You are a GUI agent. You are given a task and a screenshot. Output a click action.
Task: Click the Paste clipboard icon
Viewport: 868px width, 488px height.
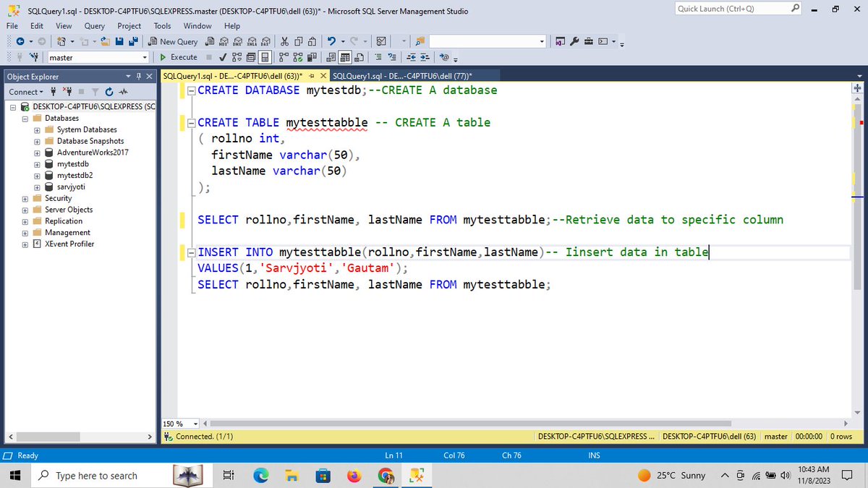pyautogui.click(x=312, y=42)
